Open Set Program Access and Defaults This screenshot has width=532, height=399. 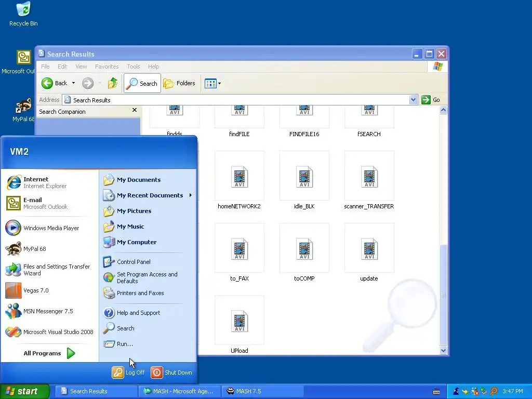pyautogui.click(x=148, y=277)
